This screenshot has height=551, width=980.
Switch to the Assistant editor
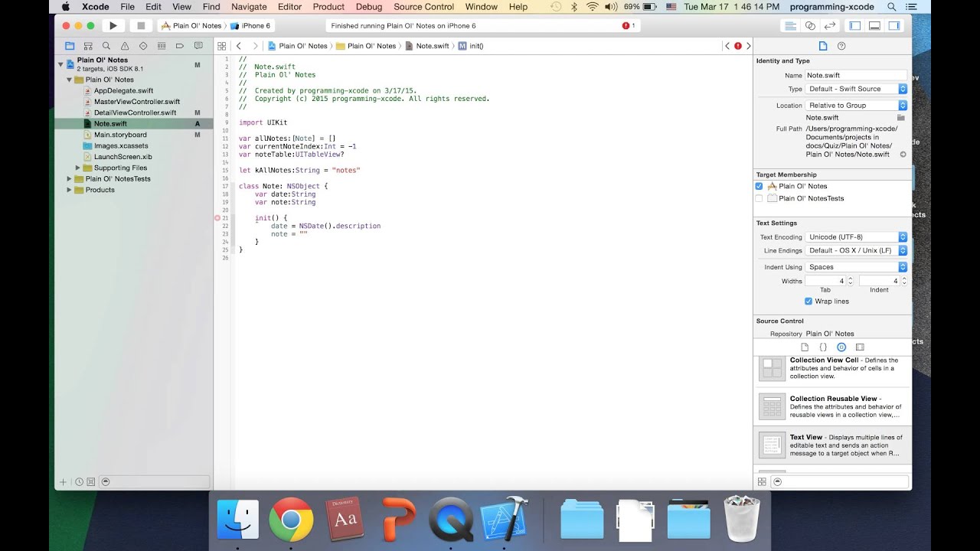point(810,25)
